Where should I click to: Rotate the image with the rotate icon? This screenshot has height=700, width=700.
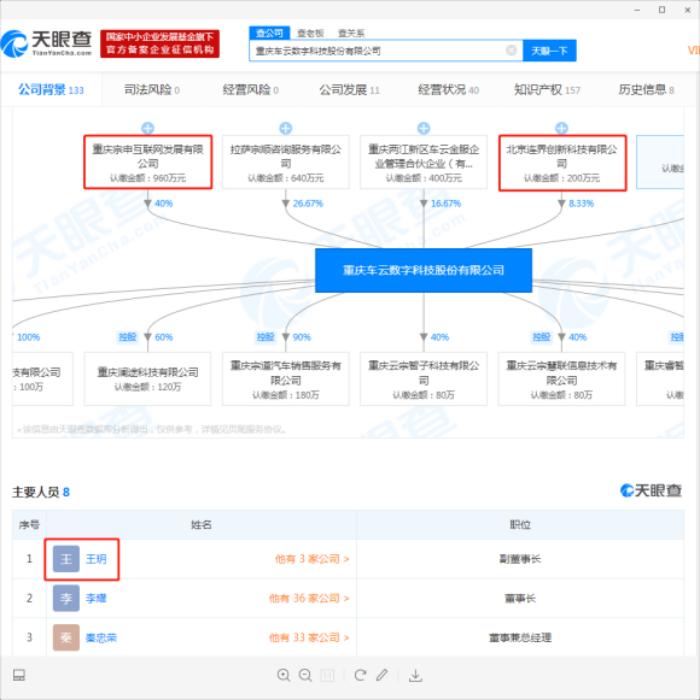[x=360, y=675]
